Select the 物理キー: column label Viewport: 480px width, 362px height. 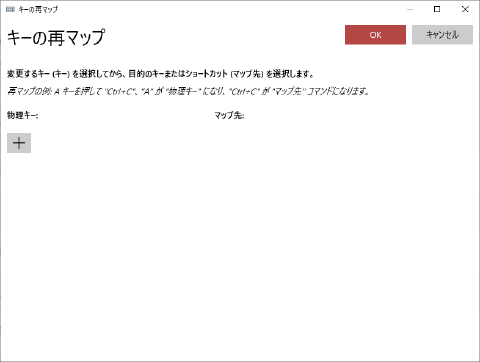click(23, 115)
